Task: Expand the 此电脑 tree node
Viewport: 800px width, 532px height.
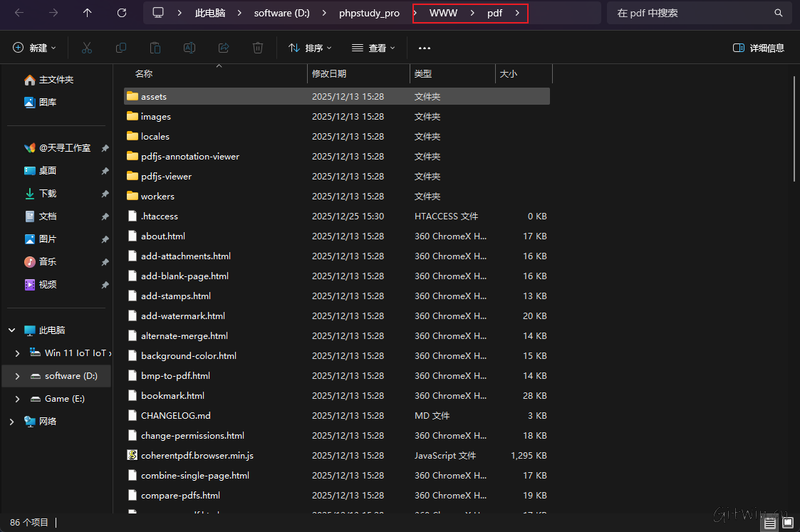Action: pos(11,330)
